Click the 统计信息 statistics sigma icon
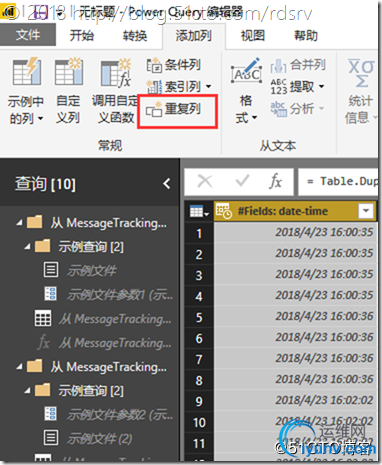Image resolution: width=382 pixels, height=465 pixels. click(361, 73)
